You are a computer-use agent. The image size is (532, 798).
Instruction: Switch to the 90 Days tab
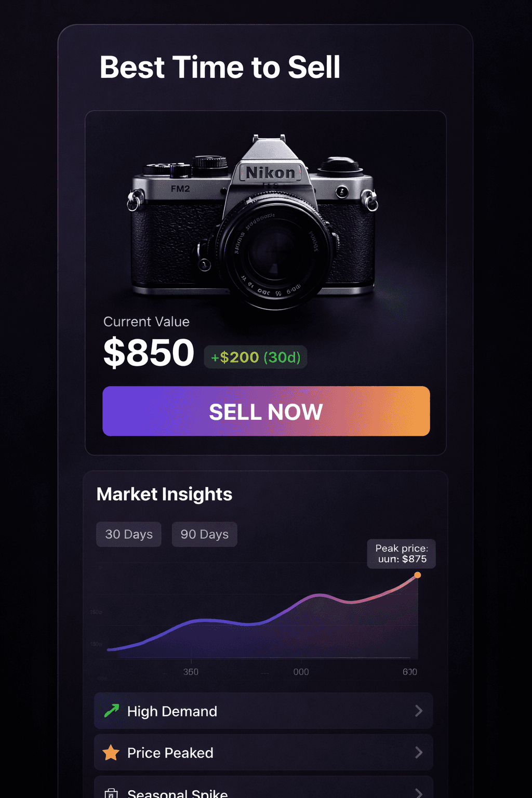205,534
